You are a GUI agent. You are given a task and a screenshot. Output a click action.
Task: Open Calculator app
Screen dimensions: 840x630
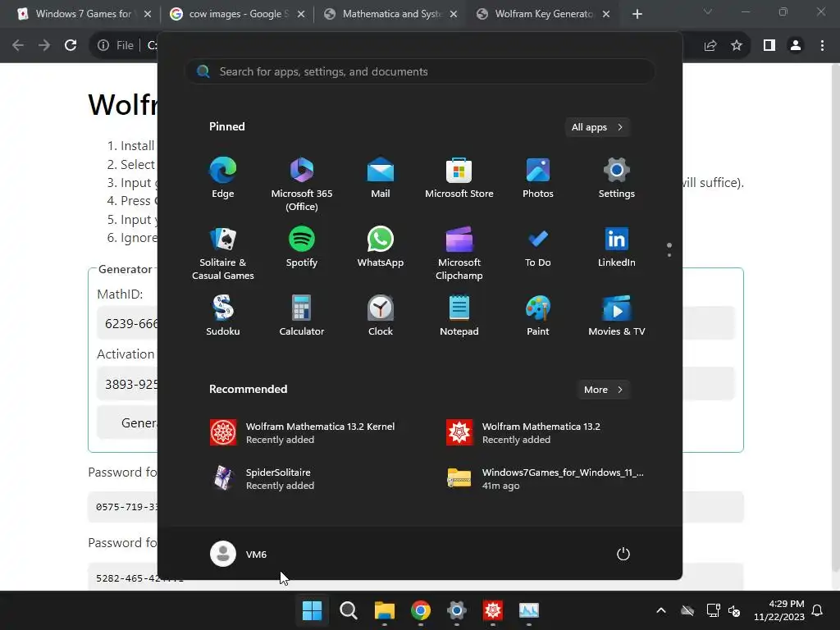pos(302,316)
